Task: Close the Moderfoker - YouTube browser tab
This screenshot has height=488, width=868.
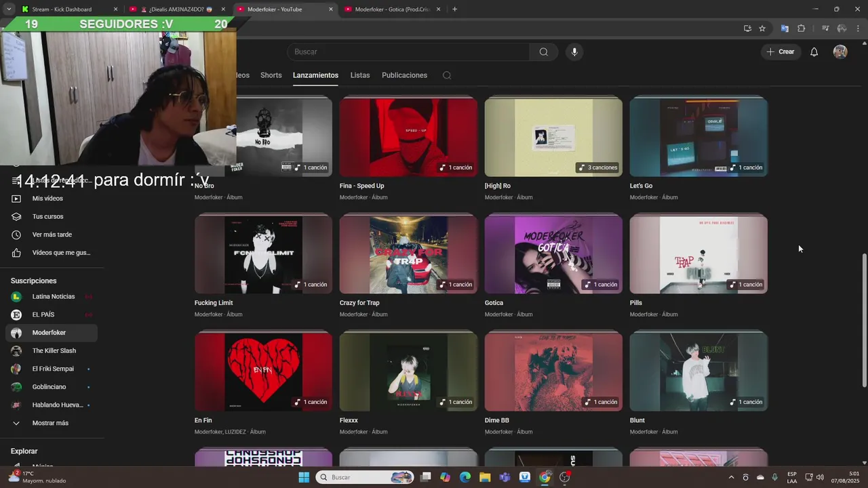Action: point(331,9)
